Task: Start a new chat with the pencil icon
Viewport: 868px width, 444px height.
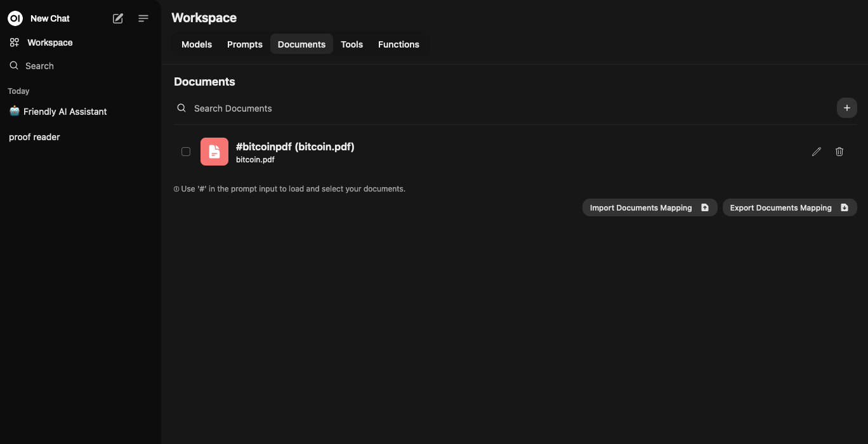Action: pos(118,18)
